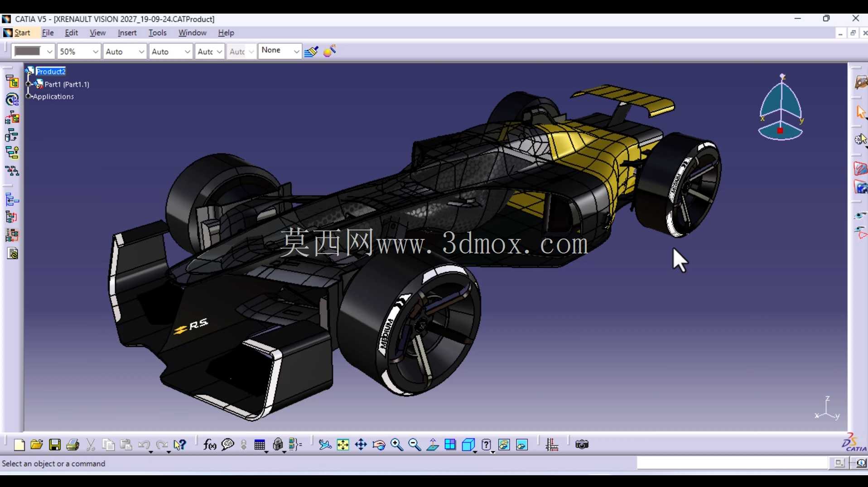Screen dimensions: 868x487
Task: Click the Fly Mode airplane icon
Action: pos(325,445)
